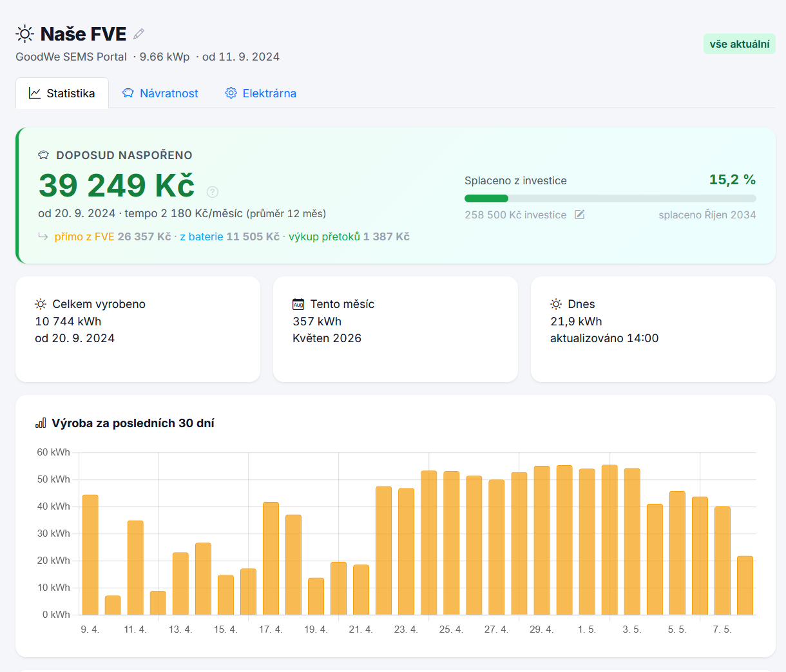Click the 39 249 Kč total savings value

[x=117, y=186]
